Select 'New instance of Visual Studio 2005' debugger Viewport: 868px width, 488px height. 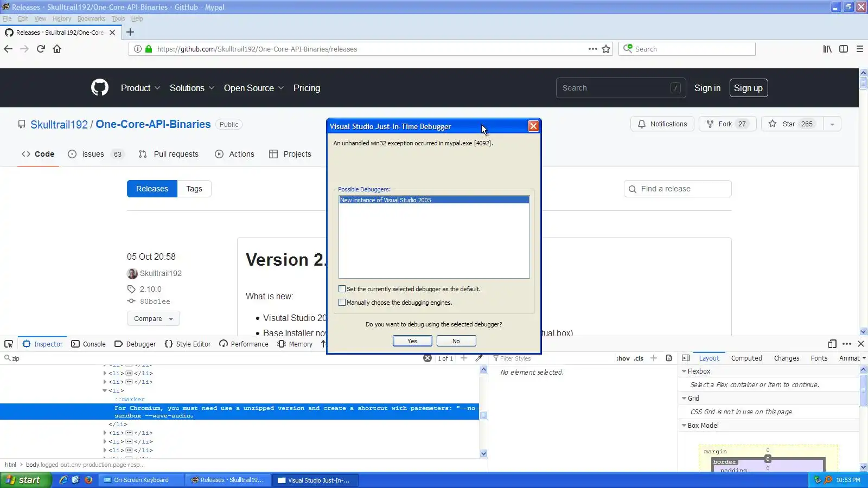pos(434,200)
